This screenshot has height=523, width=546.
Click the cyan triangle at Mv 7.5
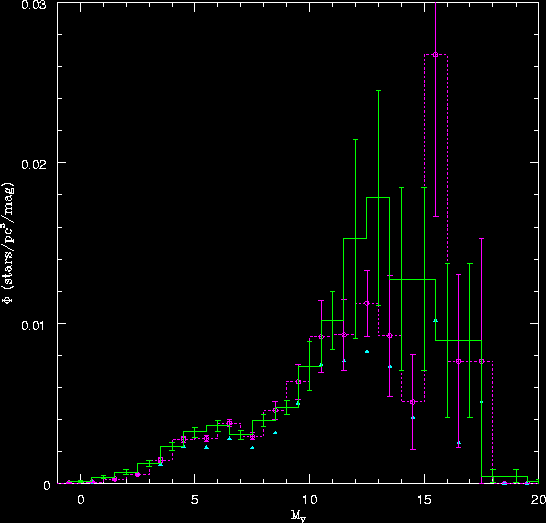tap(252, 447)
